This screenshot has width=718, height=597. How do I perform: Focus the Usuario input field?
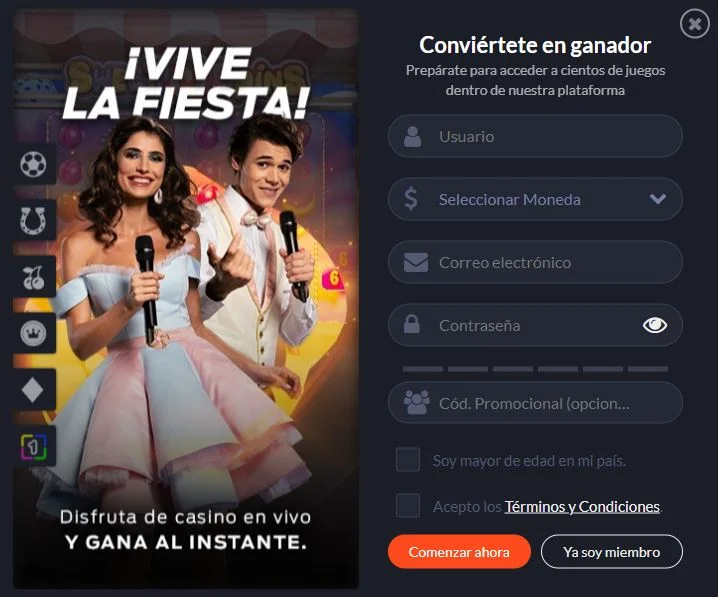(535, 136)
